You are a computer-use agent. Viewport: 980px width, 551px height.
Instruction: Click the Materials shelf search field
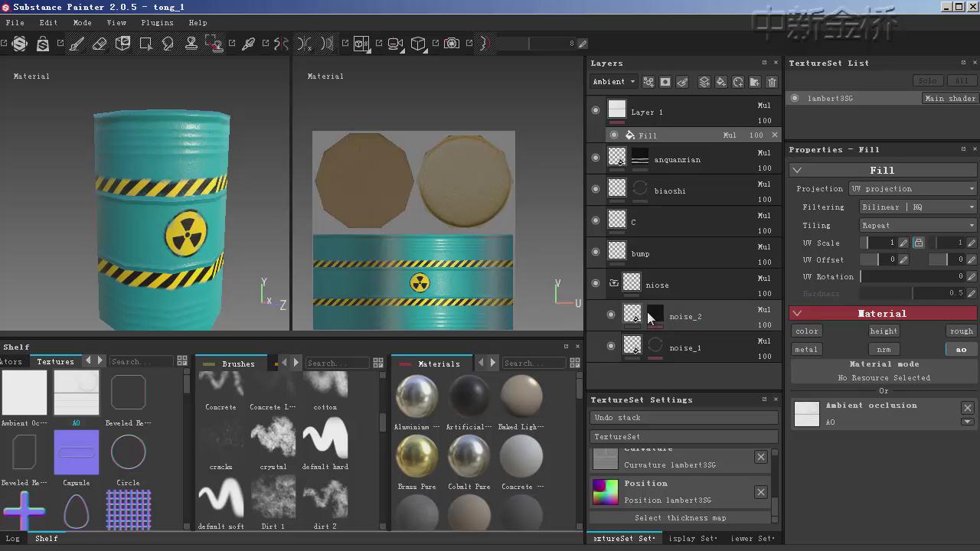click(534, 363)
